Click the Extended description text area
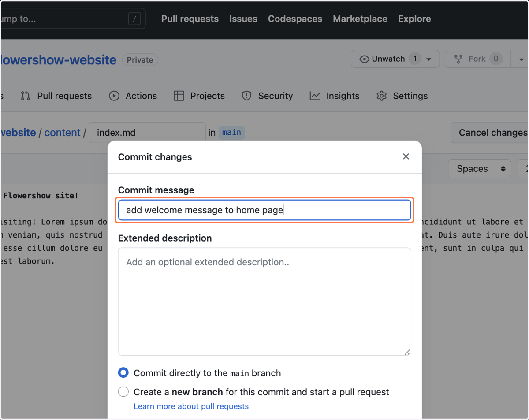The height and width of the screenshot is (420, 529). (x=264, y=301)
